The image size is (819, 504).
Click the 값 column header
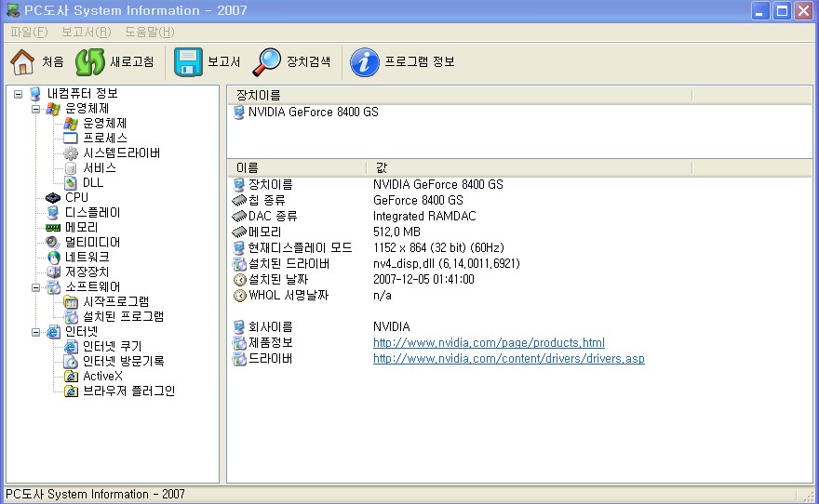[530, 168]
